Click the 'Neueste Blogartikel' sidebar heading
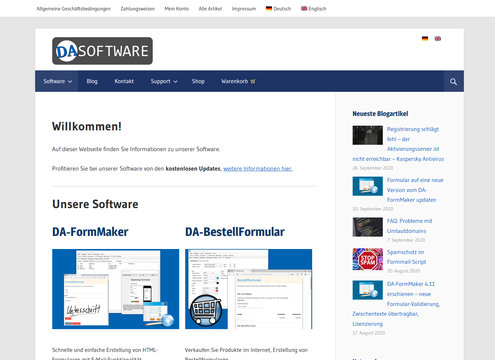This screenshot has height=360, width=495. (380, 114)
